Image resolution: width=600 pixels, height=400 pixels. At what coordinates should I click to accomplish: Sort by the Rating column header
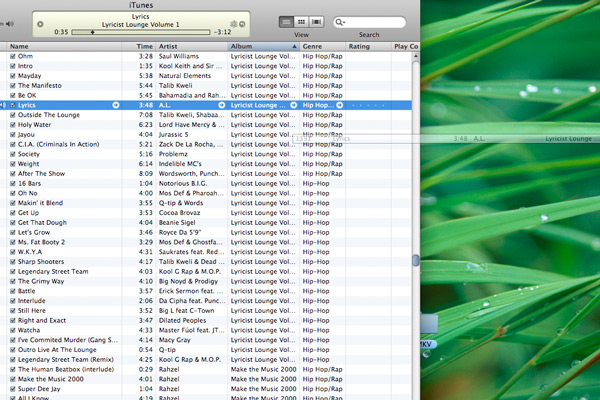coord(368,46)
